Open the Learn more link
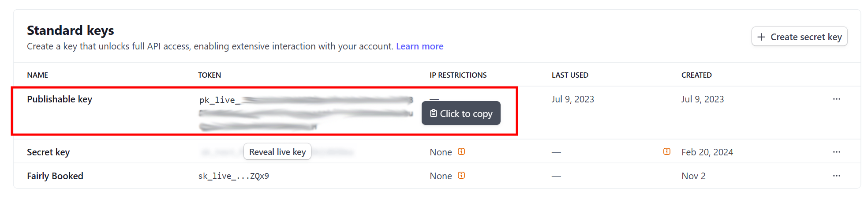Viewport: 868px width, 207px height. point(419,46)
